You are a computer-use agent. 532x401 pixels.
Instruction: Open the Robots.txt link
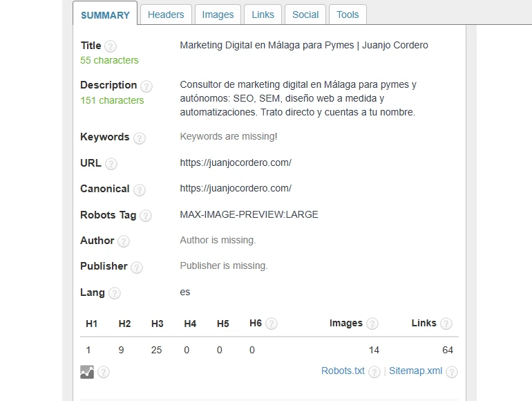tap(343, 371)
